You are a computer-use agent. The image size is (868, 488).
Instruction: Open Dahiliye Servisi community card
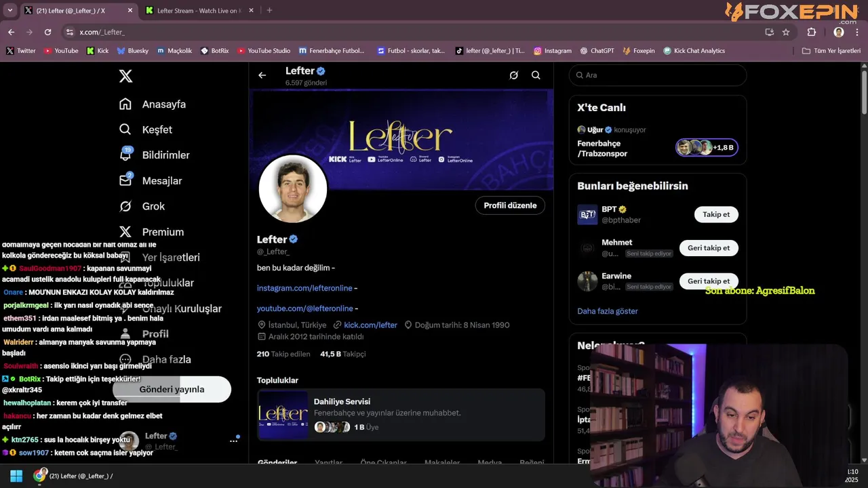point(401,414)
